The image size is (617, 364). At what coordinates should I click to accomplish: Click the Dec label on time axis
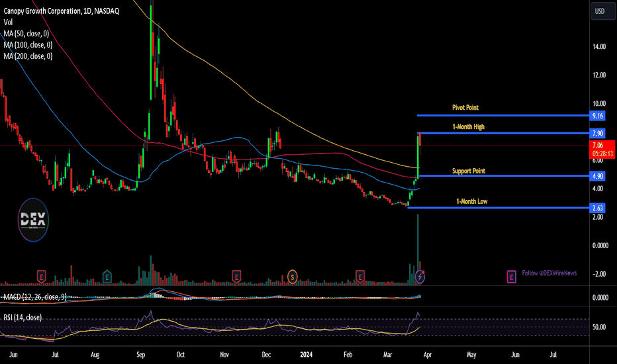(x=266, y=355)
